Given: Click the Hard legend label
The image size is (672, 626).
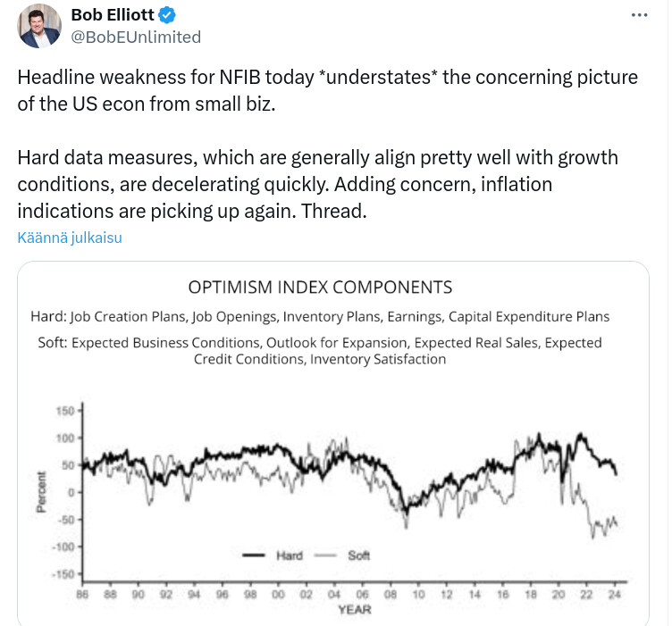Looking at the screenshot, I should [x=290, y=555].
